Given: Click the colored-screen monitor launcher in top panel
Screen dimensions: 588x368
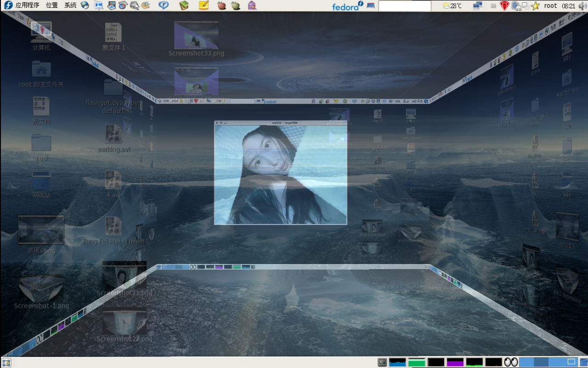Looking at the screenshot, I should pyautogui.click(x=112, y=6).
